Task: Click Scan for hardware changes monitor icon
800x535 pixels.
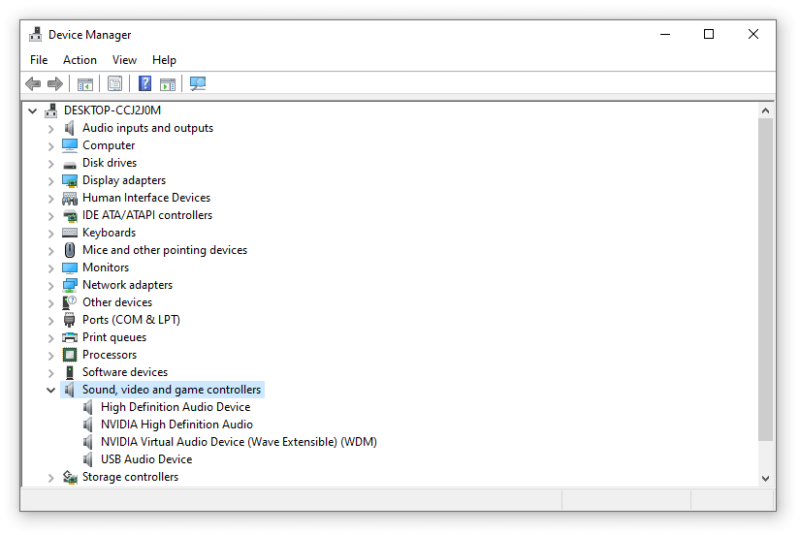Action: 197,84
